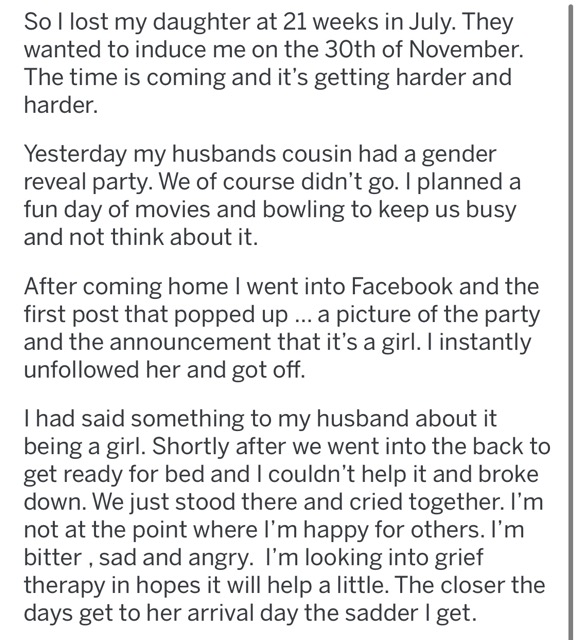The image size is (578, 640).
Task: Click the text "unfollowed her and got off"
Action: pos(163,370)
